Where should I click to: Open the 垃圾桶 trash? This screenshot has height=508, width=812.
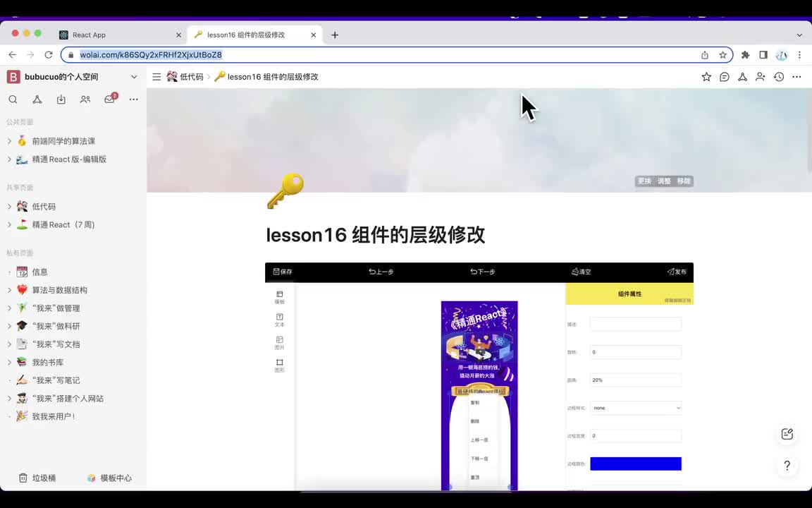pyautogui.click(x=37, y=478)
